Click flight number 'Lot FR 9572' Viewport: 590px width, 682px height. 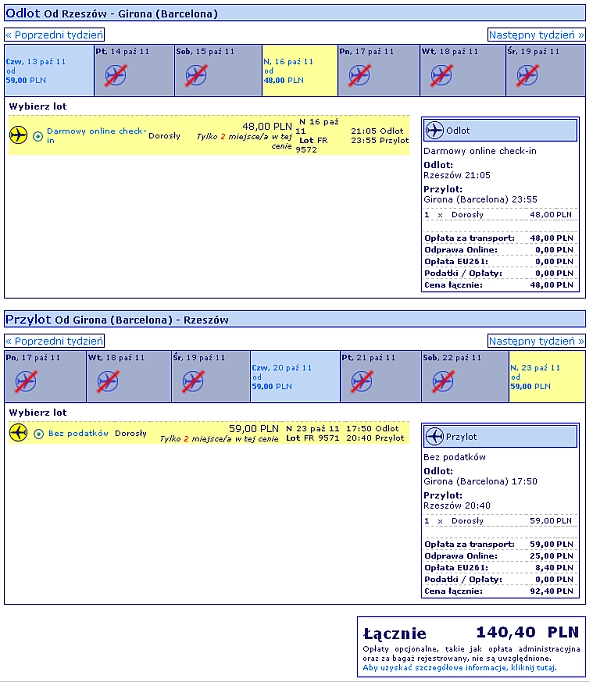(x=312, y=145)
